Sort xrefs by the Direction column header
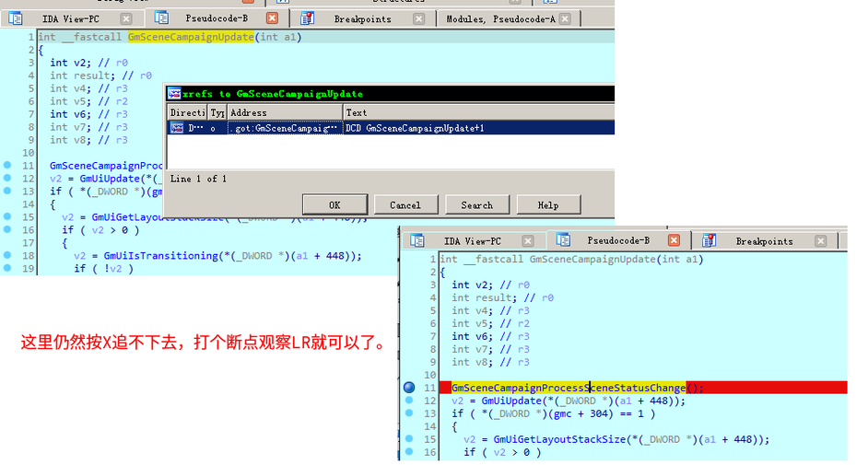This screenshot has height=465, width=868. pos(187,112)
